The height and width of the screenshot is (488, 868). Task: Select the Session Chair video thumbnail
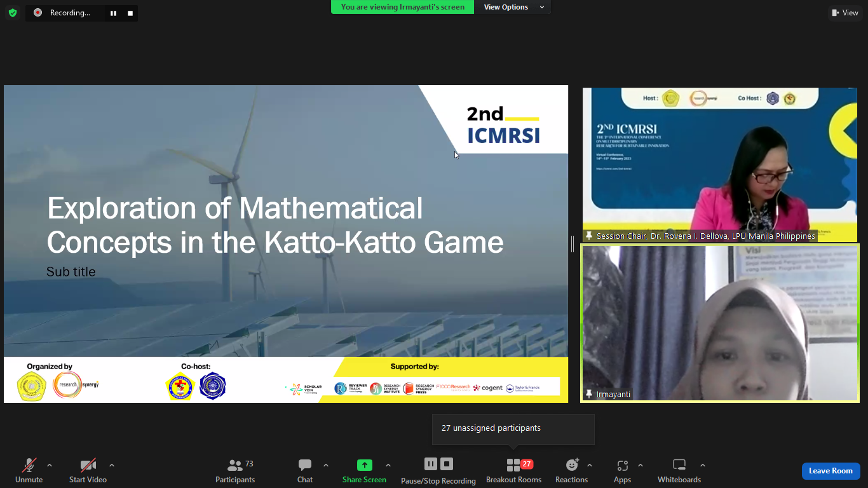pos(720,165)
